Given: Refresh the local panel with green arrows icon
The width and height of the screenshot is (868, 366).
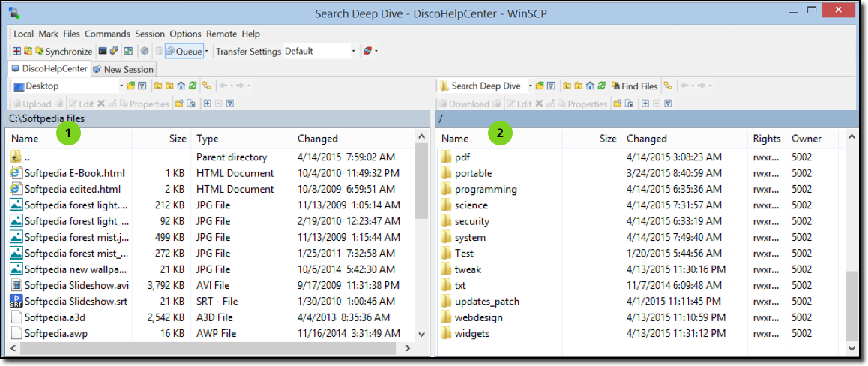Looking at the screenshot, I should [x=193, y=85].
